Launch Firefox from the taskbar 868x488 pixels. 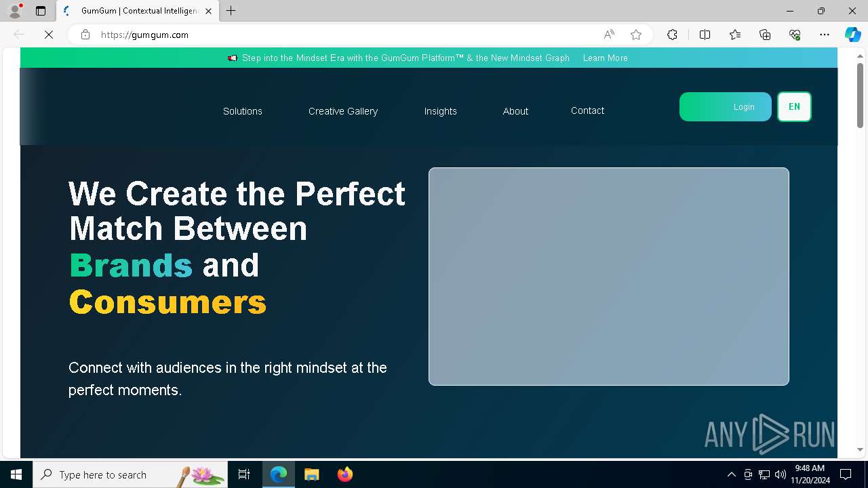click(344, 474)
